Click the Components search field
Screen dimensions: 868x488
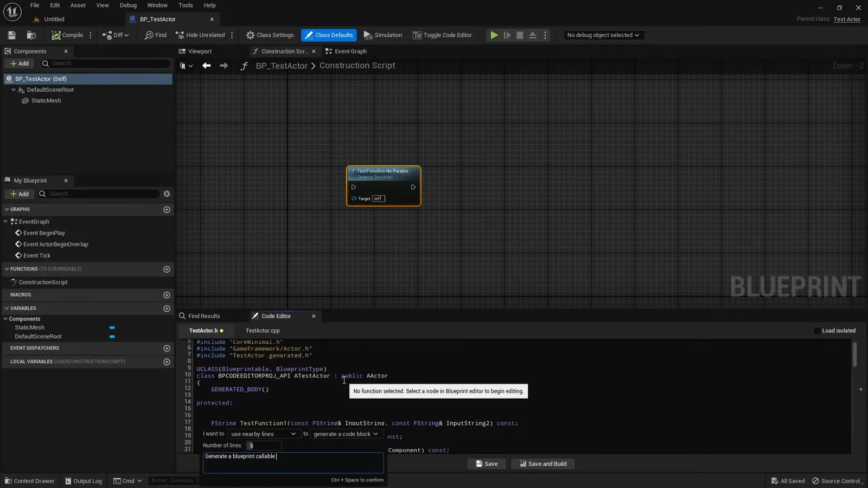[106, 63]
